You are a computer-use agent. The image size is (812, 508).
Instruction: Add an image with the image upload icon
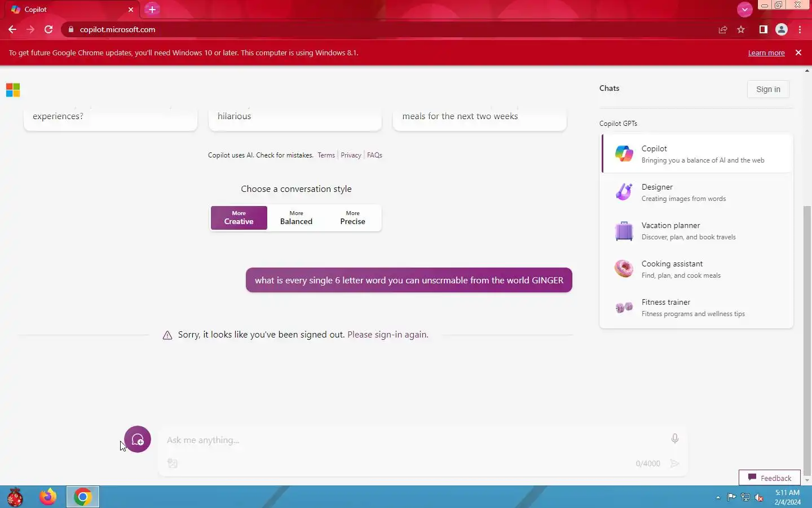[173, 463]
